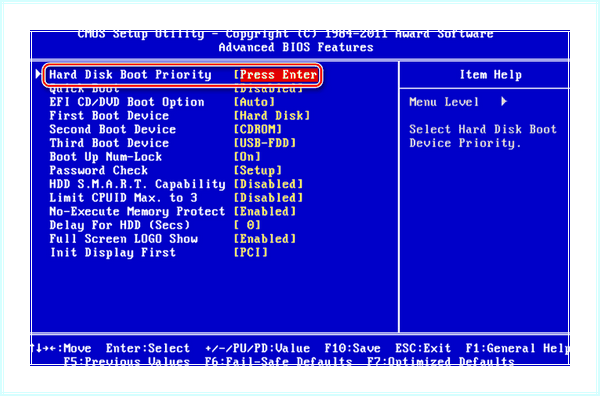The height and width of the screenshot is (396, 600).
Task: Click the Select Hard Disk Boot help text
Action: [483, 136]
